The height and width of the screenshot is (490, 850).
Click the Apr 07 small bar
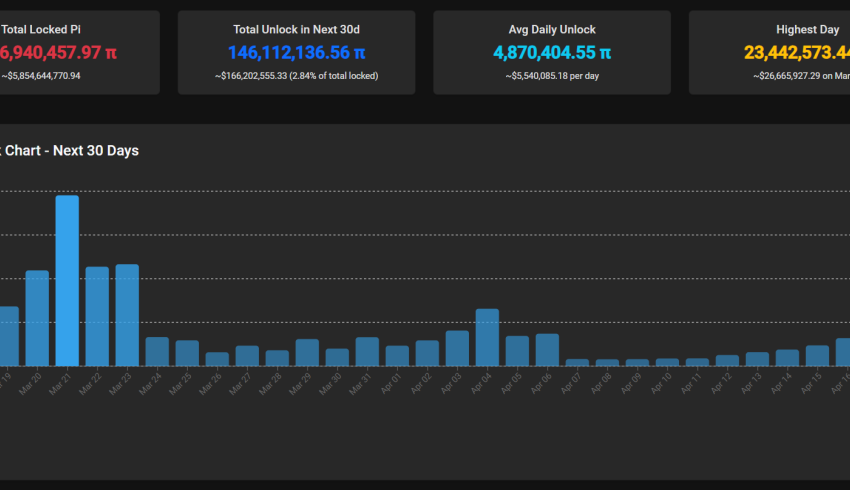pos(577,363)
